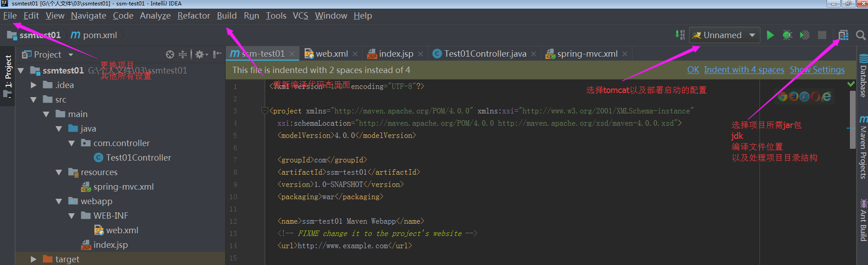Viewport: 868px width, 265px height.
Task: Open the Database tool window
Action: point(863,75)
